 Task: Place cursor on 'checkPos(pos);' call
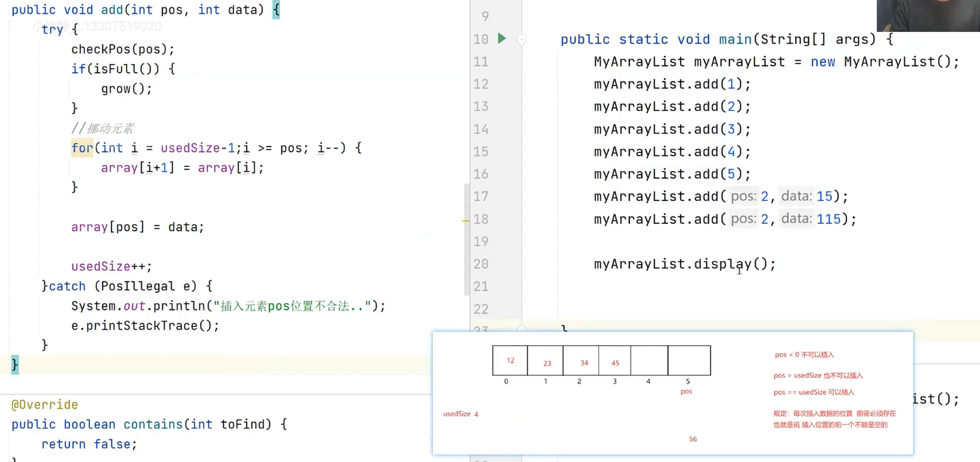123,49
